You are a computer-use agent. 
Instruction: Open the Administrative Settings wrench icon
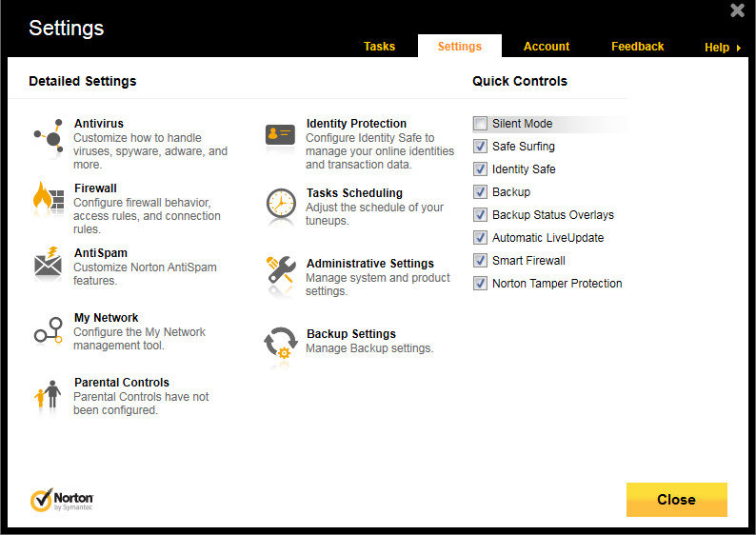click(x=281, y=271)
